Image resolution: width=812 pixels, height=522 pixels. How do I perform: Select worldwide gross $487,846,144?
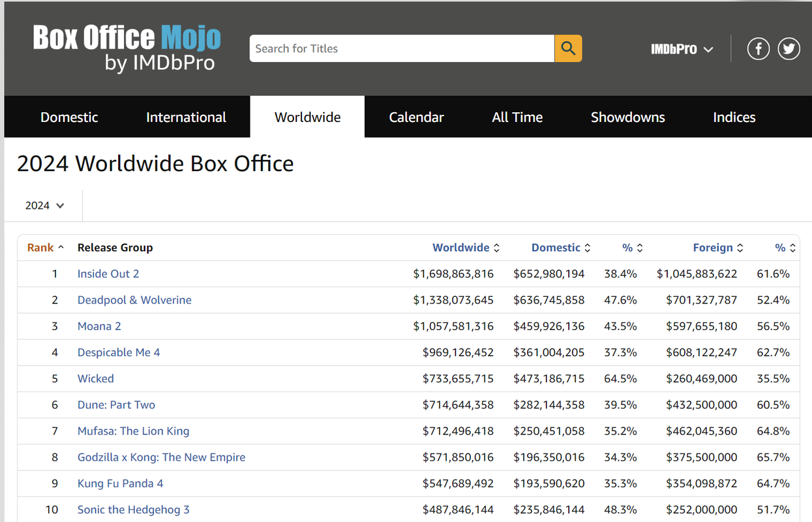(x=459, y=510)
